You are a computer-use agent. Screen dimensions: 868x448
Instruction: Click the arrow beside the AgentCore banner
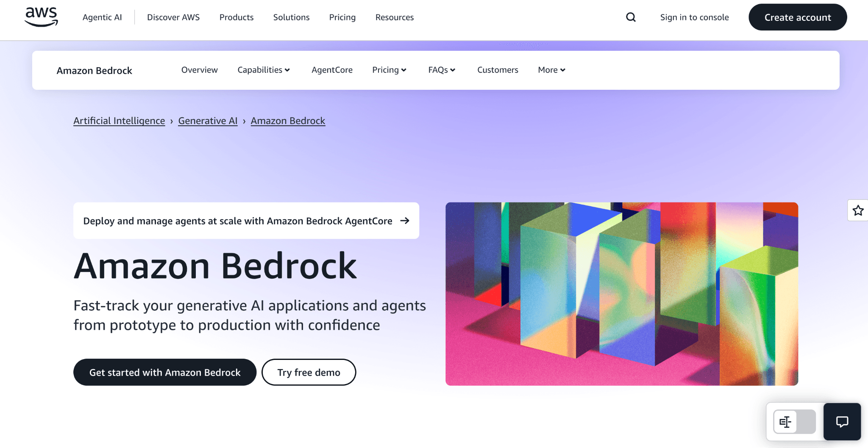click(x=405, y=221)
